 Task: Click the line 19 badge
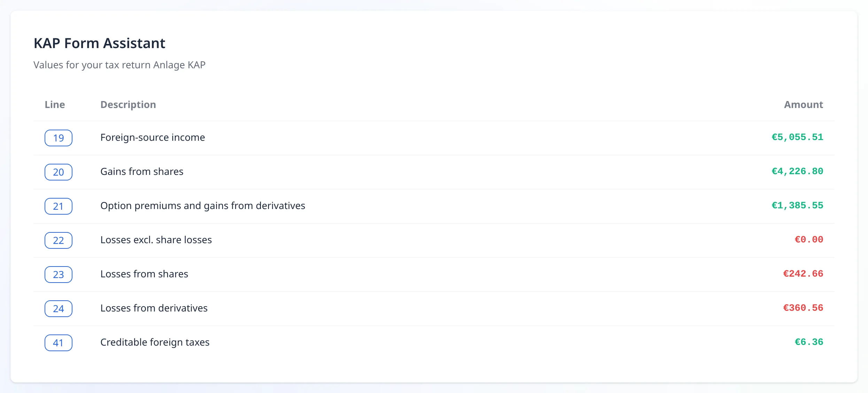[59, 138]
